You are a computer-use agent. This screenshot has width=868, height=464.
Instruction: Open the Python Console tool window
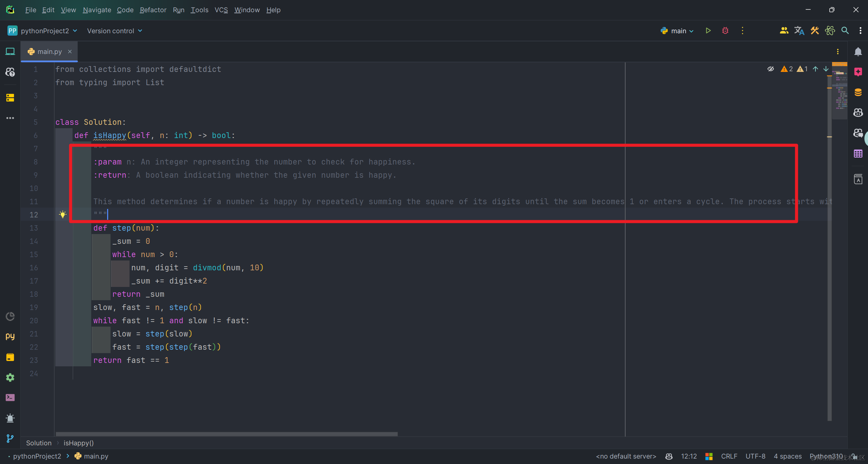click(10, 336)
